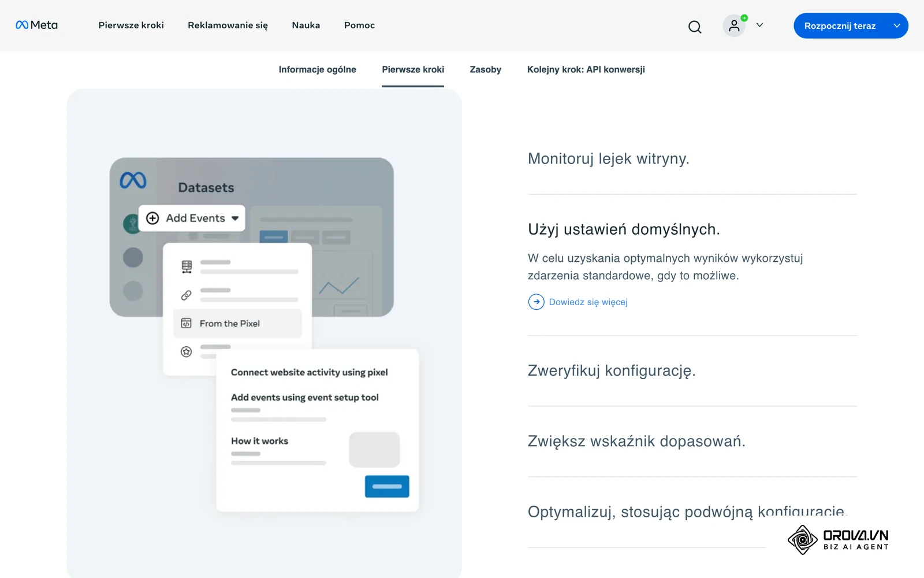Click Connect website activity using pixel text
Image resolution: width=924 pixels, height=578 pixels.
310,372
